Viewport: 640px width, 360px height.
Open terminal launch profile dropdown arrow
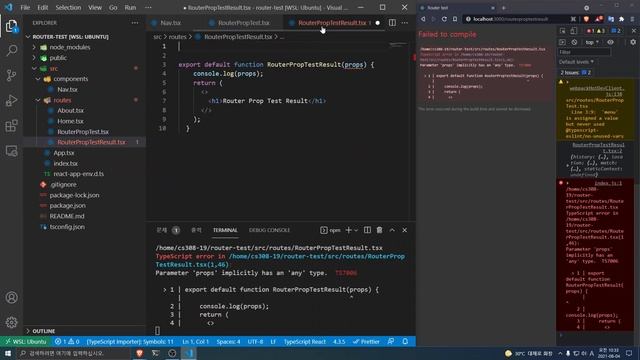pos(356,230)
